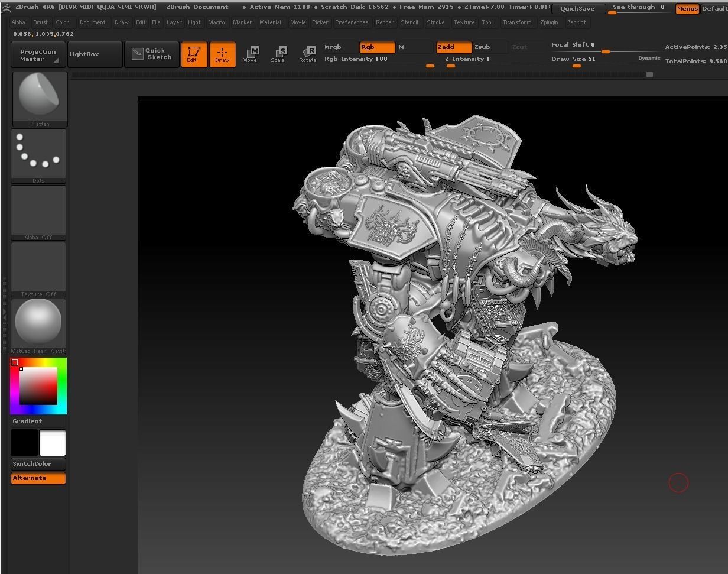728x574 pixels.
Task: Adjust the See-through slider
Action: pyautogui.click(x=640, y=9)
